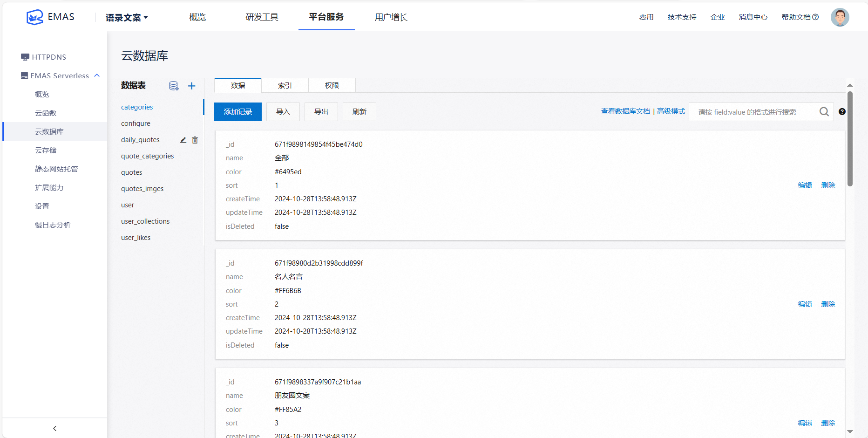Select the quotes_imges table

(142, 189)
